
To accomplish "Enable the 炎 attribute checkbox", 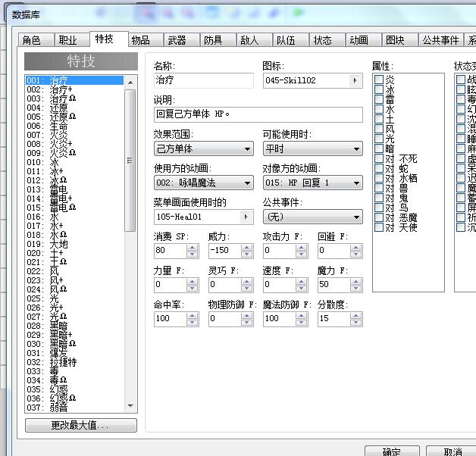I will point(379,80).
